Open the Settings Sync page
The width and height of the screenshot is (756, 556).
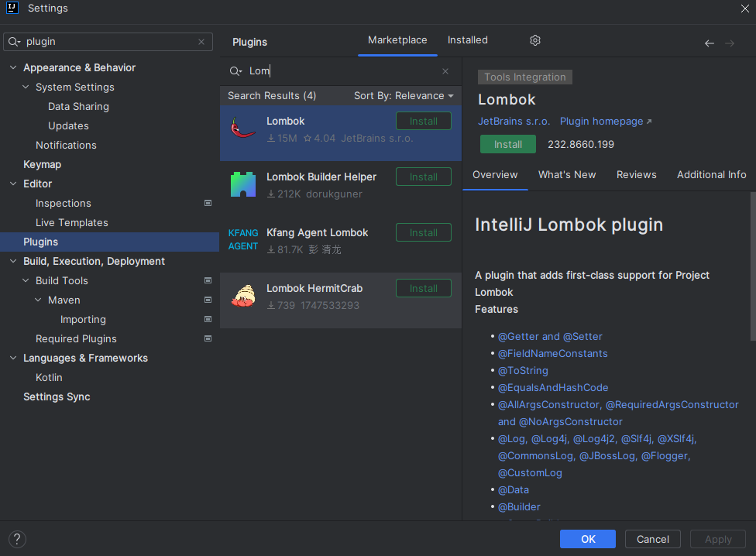[57, 396]
